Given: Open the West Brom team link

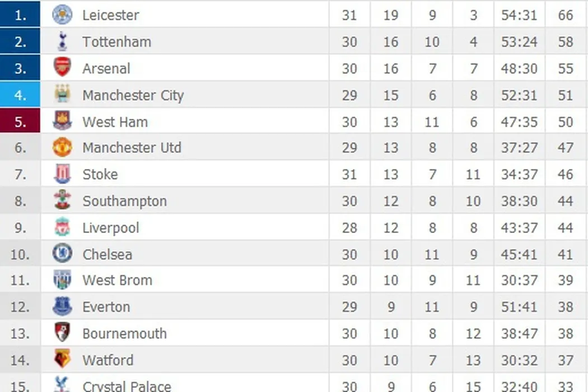Looking at the screenshot, I should [x=117, y=280].
